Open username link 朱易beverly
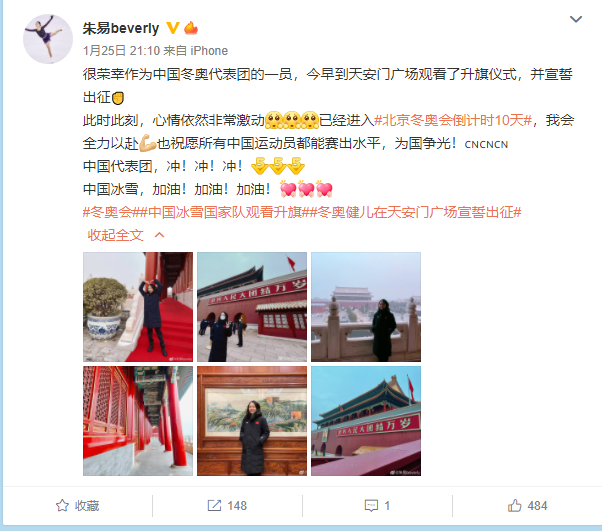The width and height of the screenshot is (602, 531). click(x=121, y=28)
